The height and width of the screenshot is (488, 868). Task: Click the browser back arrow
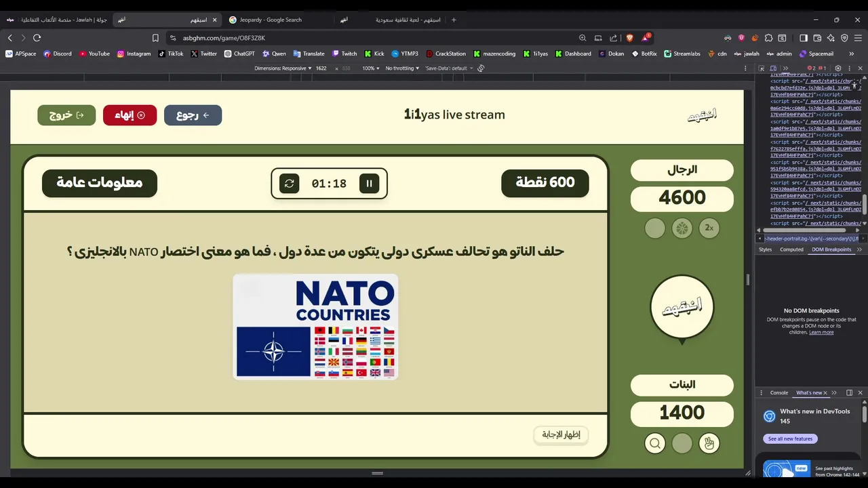coord(9,38)
